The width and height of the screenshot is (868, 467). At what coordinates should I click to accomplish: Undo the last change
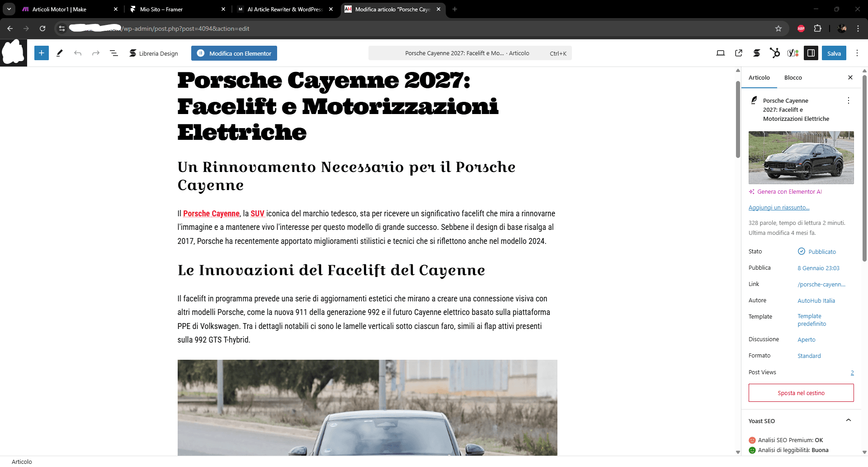click(78, 53)
